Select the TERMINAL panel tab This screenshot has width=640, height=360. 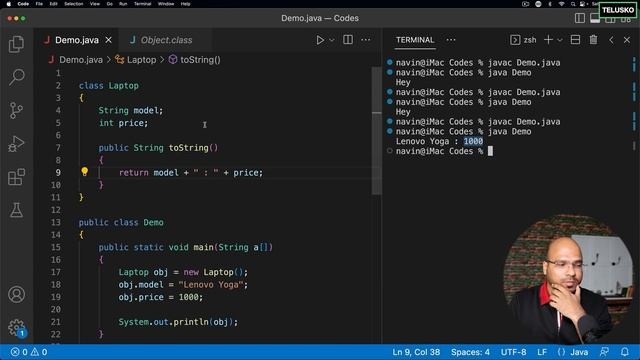pos(415,40)
